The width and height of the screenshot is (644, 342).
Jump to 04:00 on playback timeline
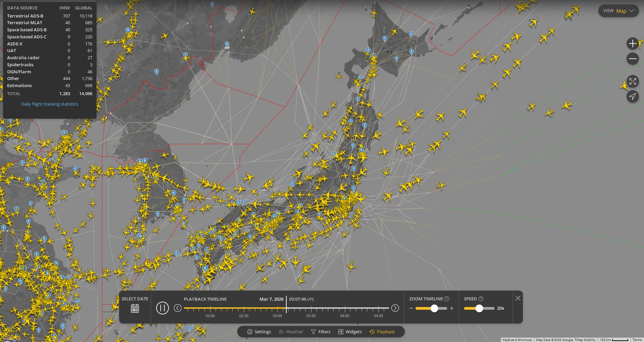[345, 308]
